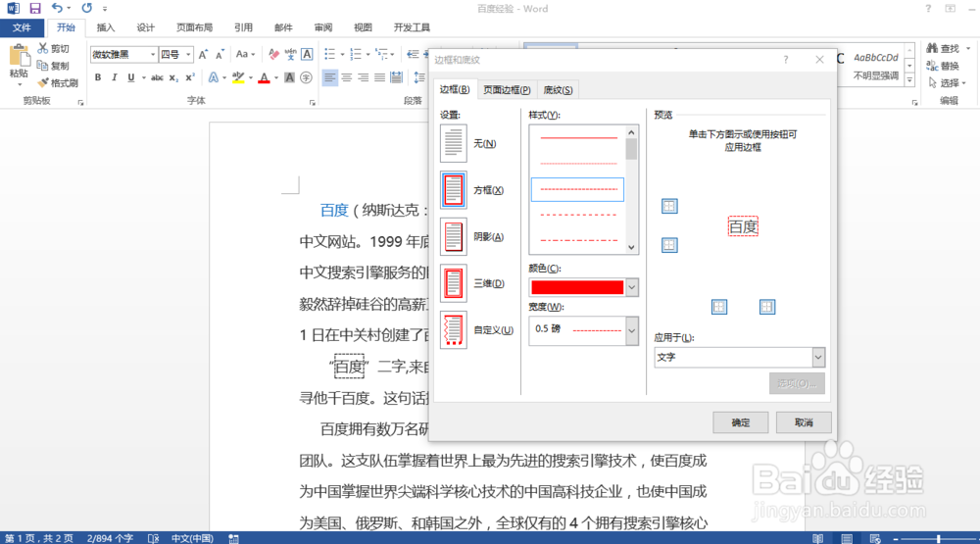
Task: Toggle bottom border in the preview pane
Action: point(669,244)
